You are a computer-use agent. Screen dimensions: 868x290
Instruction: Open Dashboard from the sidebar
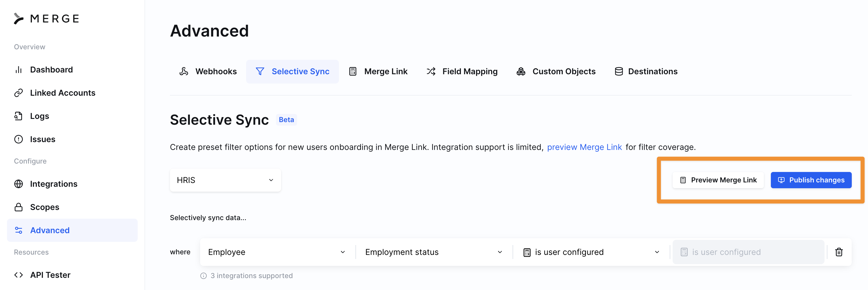click(x=51, y=70)
